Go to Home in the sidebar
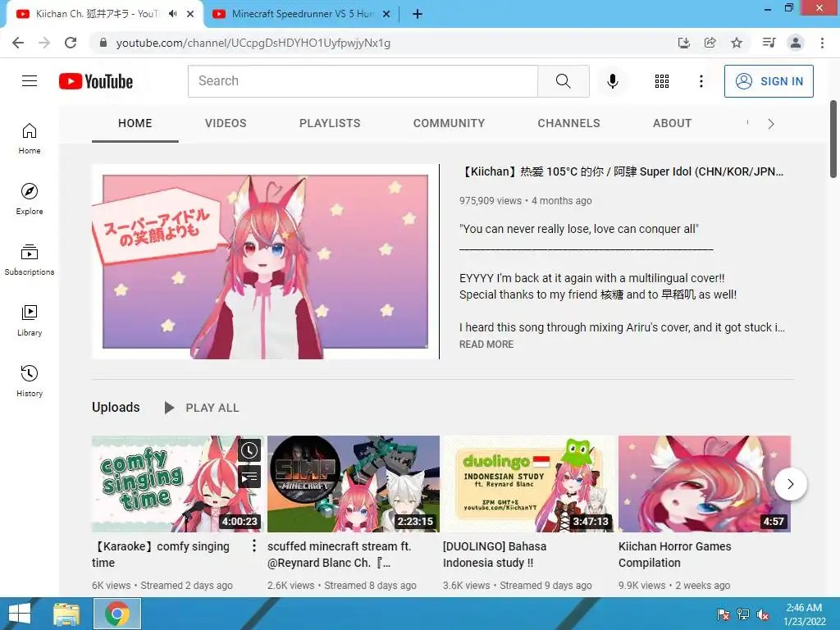This screenshot has width=840, height=630. point(30,138)
